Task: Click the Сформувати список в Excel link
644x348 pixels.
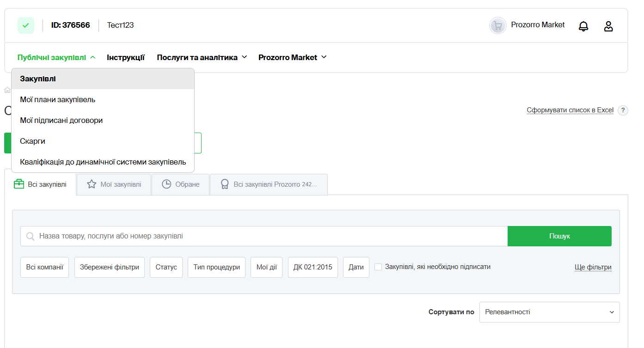Action: click(570, 110)
